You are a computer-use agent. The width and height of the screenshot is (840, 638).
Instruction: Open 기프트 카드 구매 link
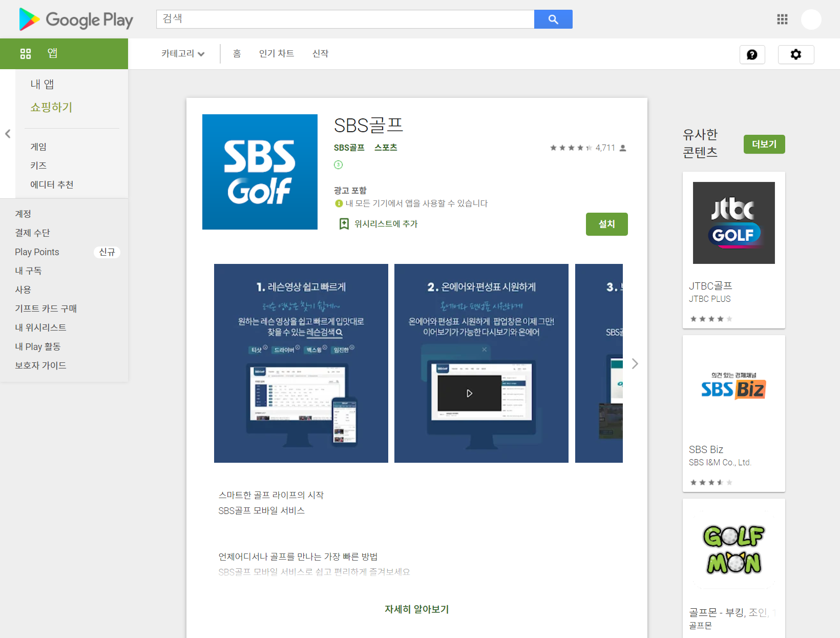point(46,308)
